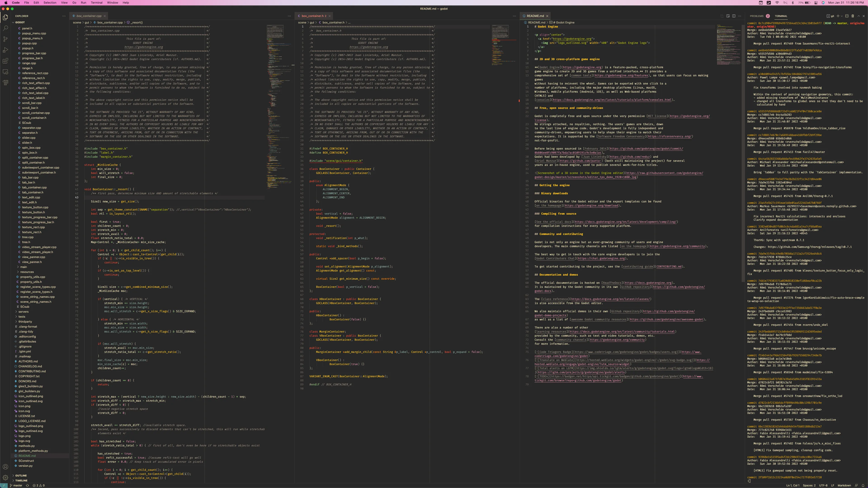
Task: Toggle the Explorer sidebar collapse on GODOT
Action: [x=14, y=22]
